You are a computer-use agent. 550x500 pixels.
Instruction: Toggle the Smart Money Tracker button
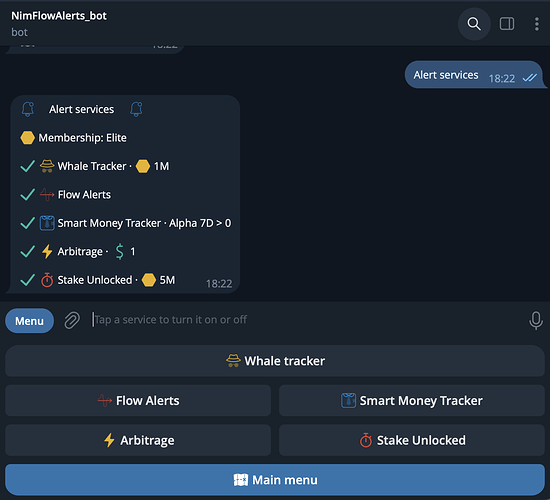411,400
